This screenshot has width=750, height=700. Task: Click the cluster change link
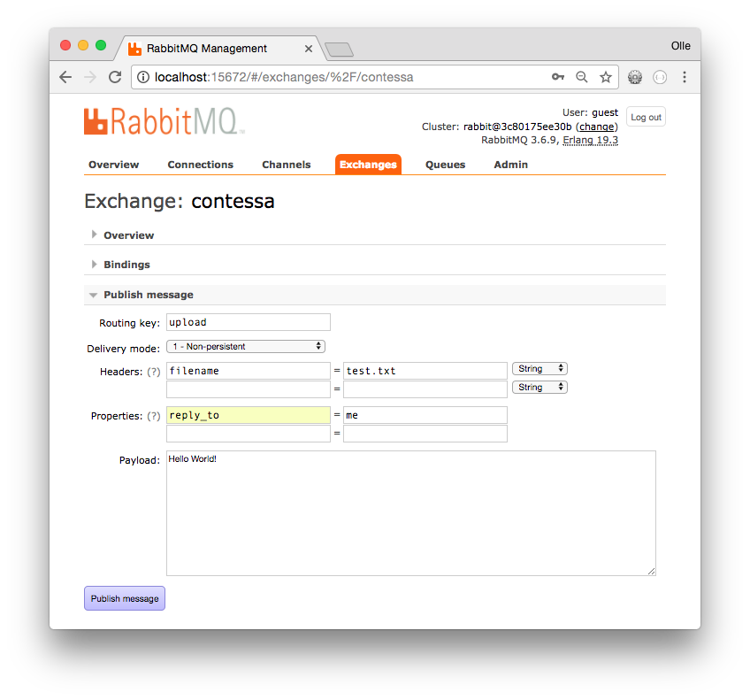596,127
